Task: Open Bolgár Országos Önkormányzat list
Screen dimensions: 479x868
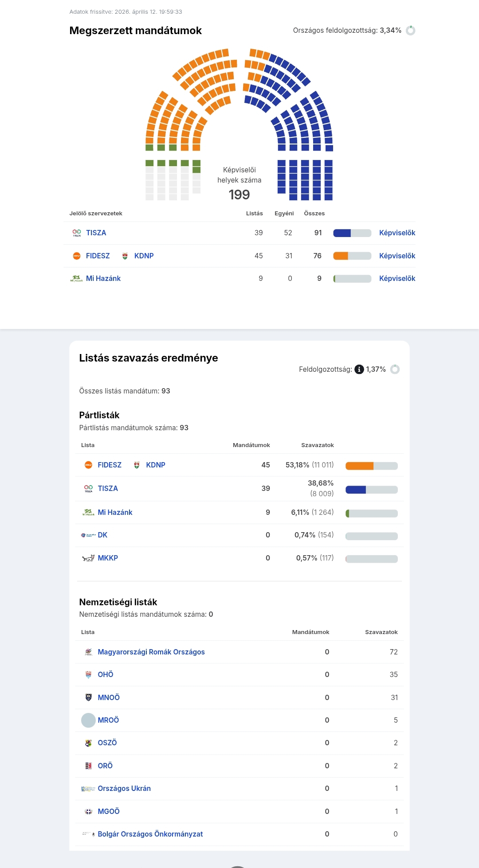Action: click(x=150, y=834)
